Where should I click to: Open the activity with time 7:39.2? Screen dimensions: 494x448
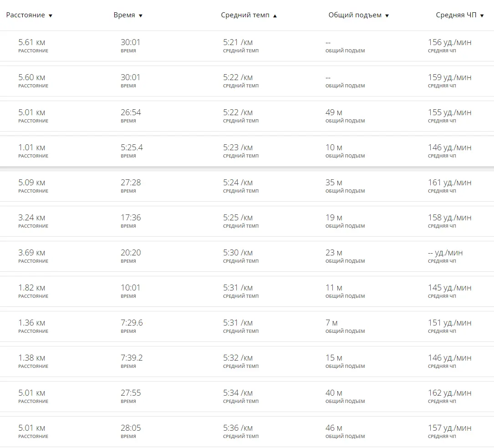click(x=247, y=361)
